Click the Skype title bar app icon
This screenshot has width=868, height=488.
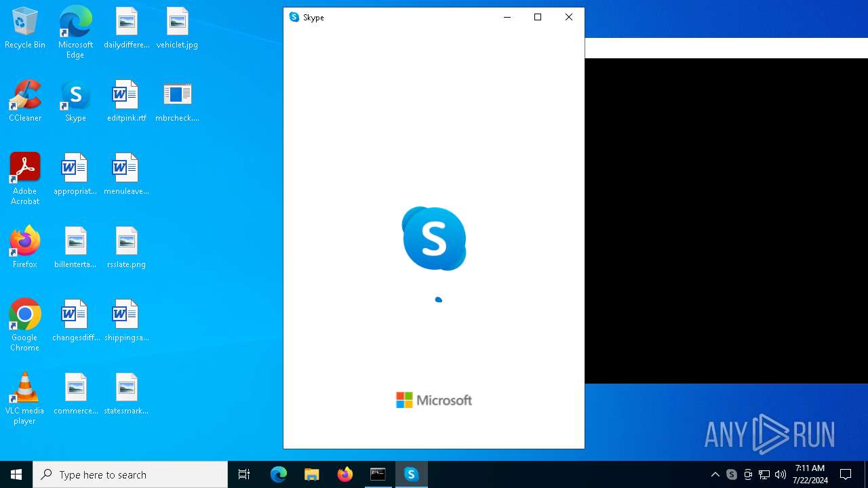point(294,17)
